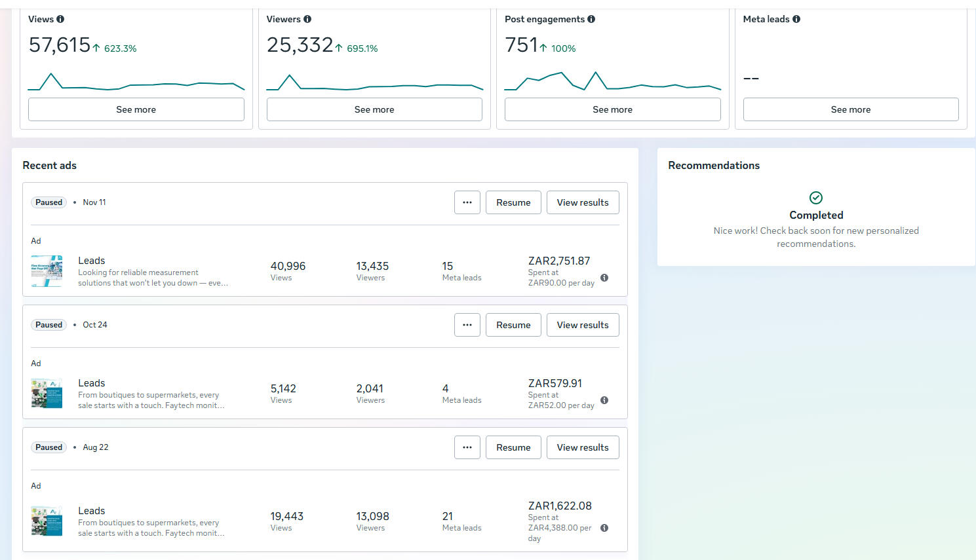Click the Completed checkmark icon in Recommendations

[816, 198]
